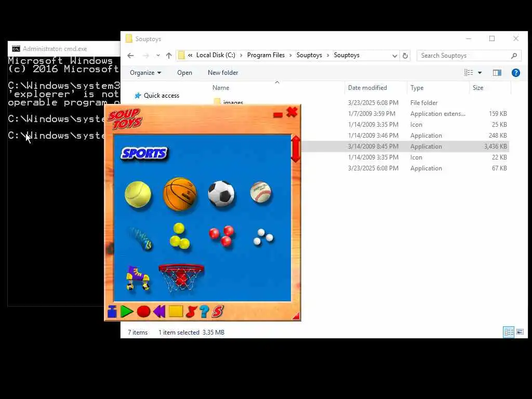Select the 67 KB Application row

click(405, 168)
